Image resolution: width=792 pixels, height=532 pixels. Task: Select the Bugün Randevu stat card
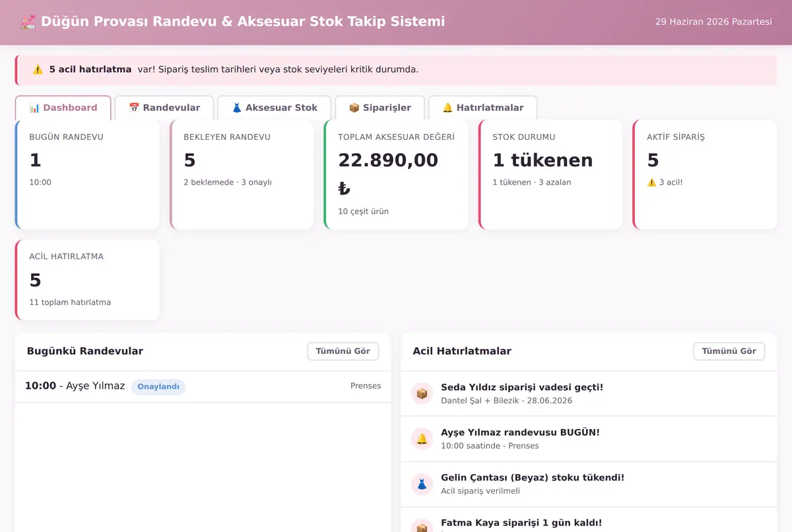point(87,174)
